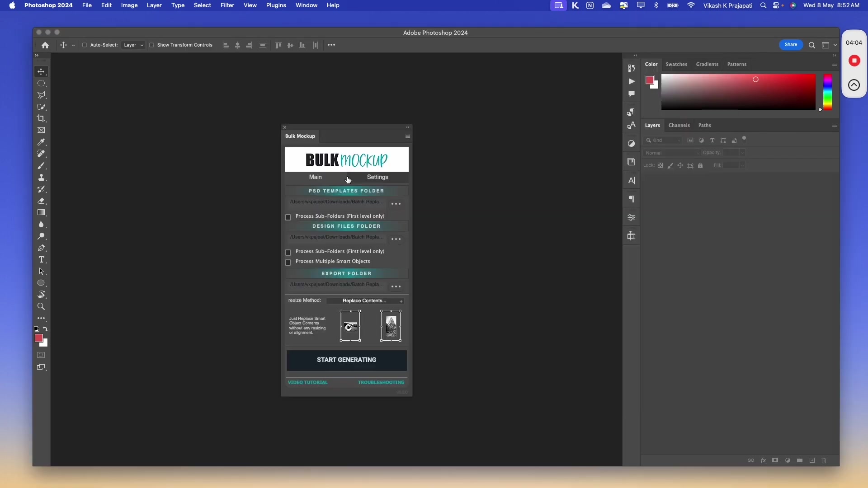The height and width of the screenshot is (488, 868).
Task: Switch to the Channels tab
Action: (x=679, y=125)
